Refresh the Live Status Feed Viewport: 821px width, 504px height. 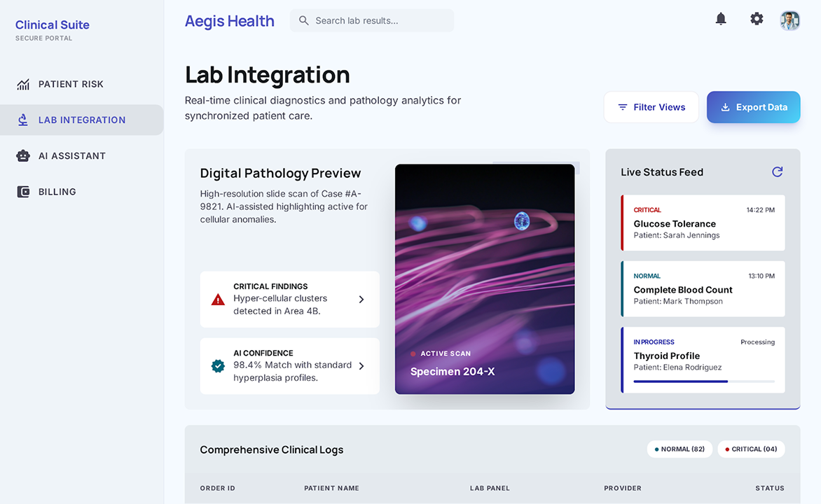tap(777, 171)
